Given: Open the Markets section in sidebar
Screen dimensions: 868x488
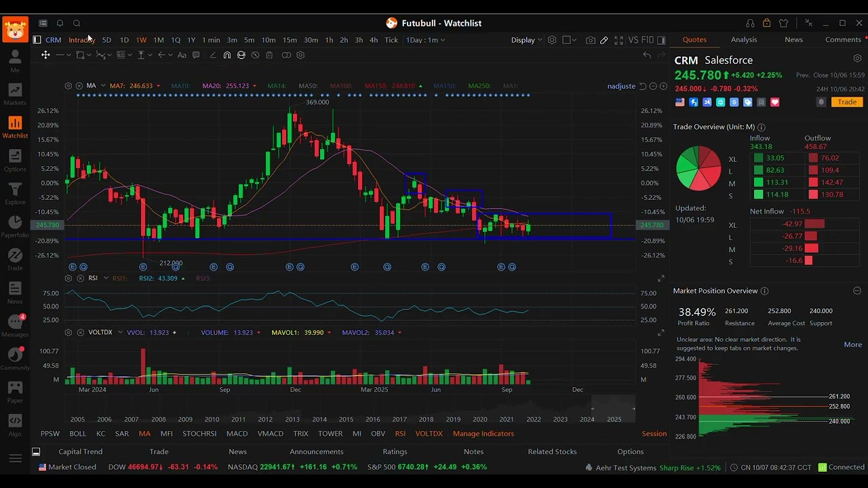Looking at the screenshot, I should pos(15,94).
